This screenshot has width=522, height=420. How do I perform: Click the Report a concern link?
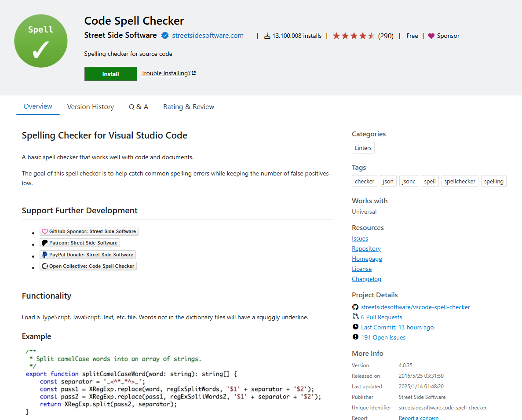point(419,417)
